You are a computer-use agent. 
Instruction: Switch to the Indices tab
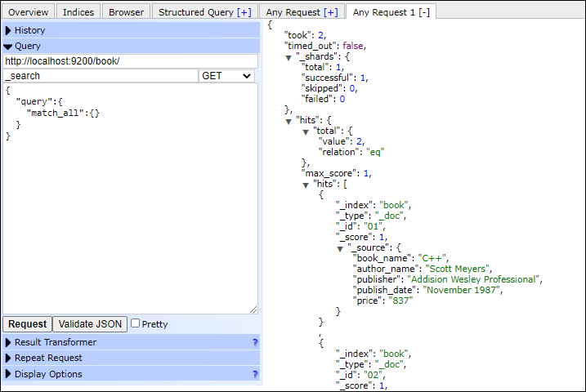[x=78, y=12]
